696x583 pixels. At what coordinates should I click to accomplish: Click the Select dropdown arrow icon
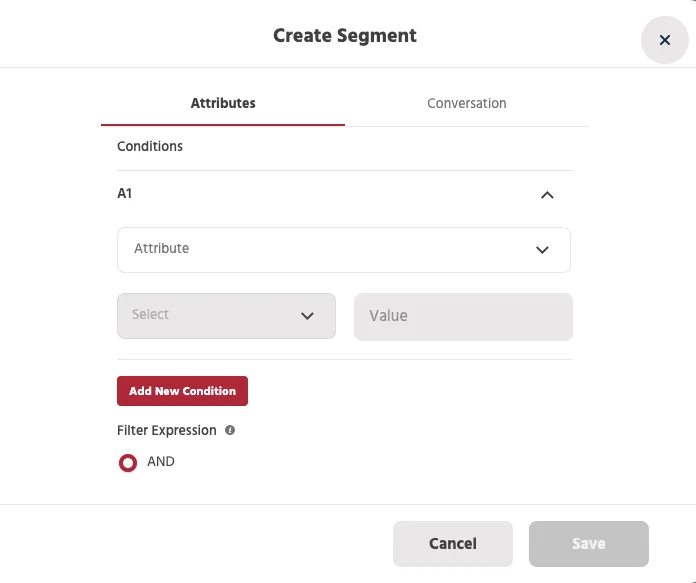(307, 316)
